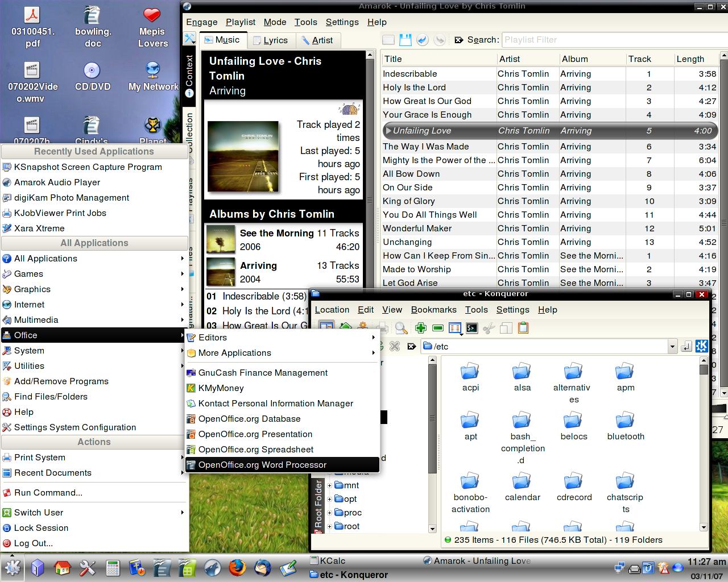The image size is (728, 582).
Task: Click Log Out in the K menu
Action: [94, 543]
